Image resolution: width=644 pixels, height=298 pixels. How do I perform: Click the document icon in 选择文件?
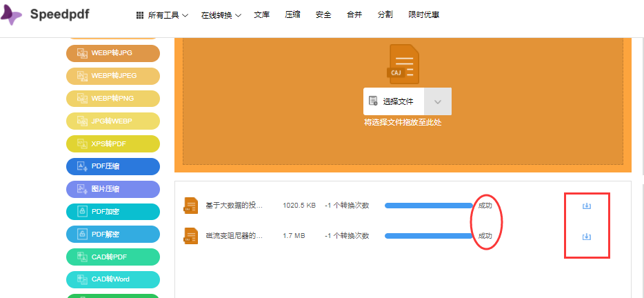pos(373,101)
